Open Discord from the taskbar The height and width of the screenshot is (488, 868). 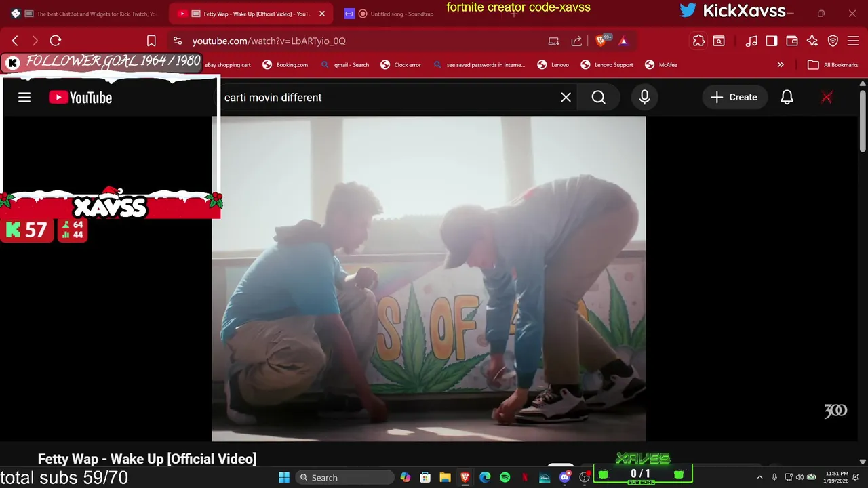pyautogui.click(x=565, y=477)
